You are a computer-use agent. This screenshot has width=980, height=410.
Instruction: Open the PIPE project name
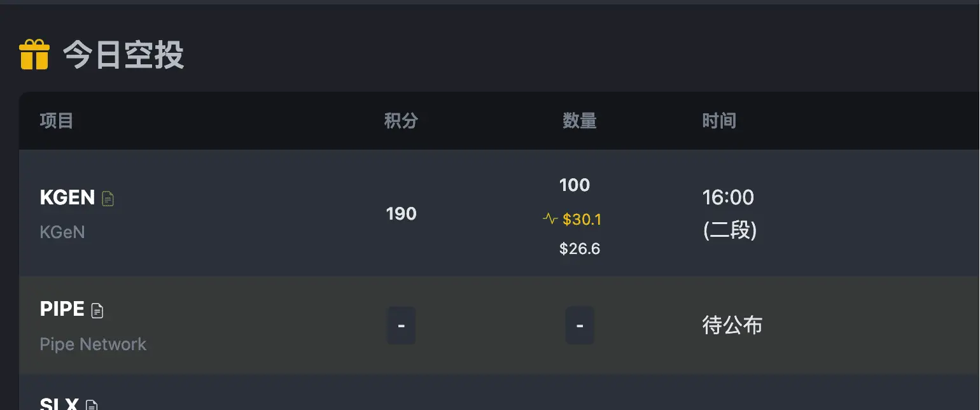click(62, 309)
